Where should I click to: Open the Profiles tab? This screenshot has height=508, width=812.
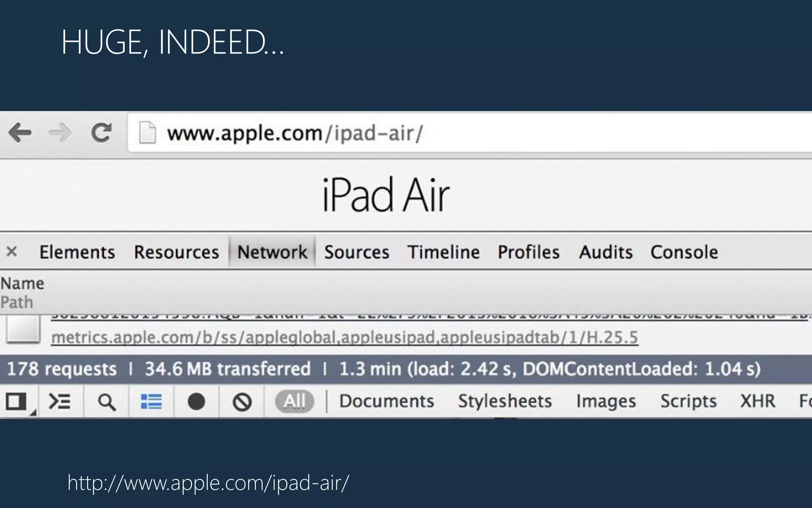tap(529, 252)
